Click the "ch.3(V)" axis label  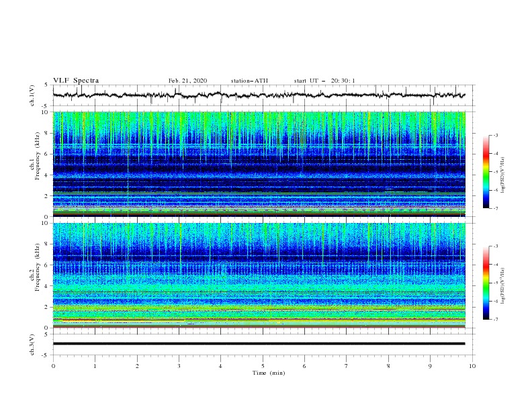pyautogui.click(x=32, y=345)
